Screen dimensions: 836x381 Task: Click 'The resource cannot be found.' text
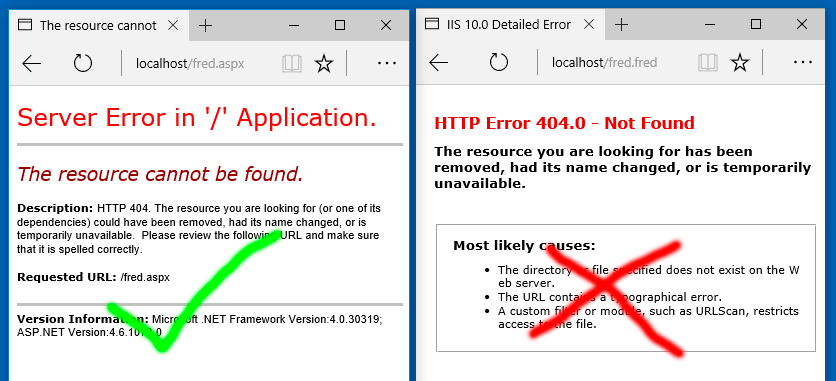pos(160,174)
